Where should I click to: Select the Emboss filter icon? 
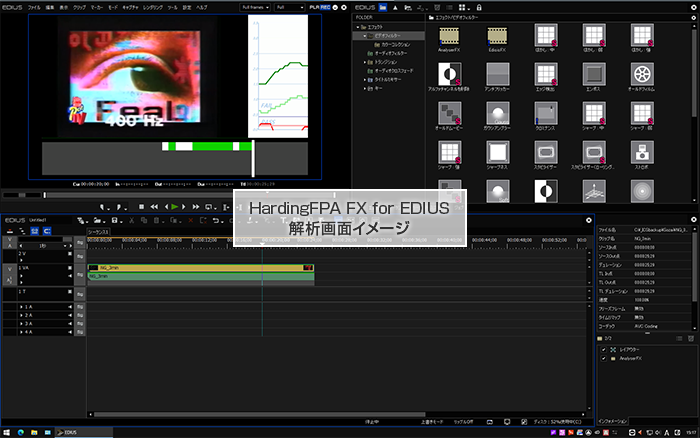[x=594, y=74]
